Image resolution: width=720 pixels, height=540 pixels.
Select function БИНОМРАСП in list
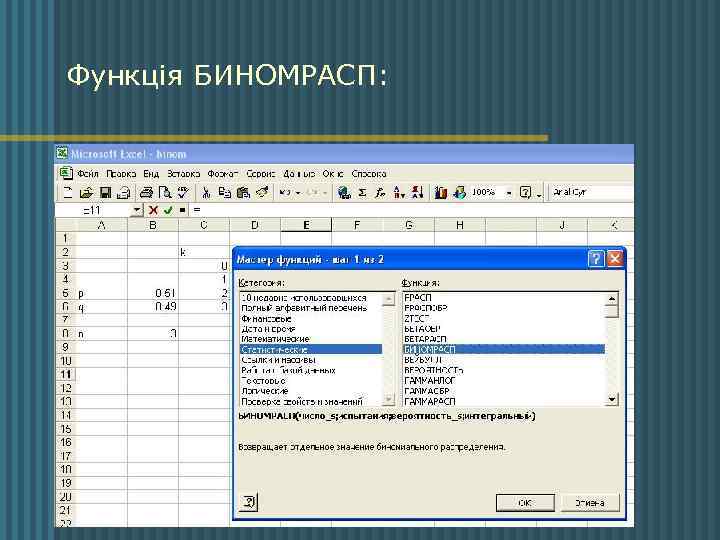(504, 349)
